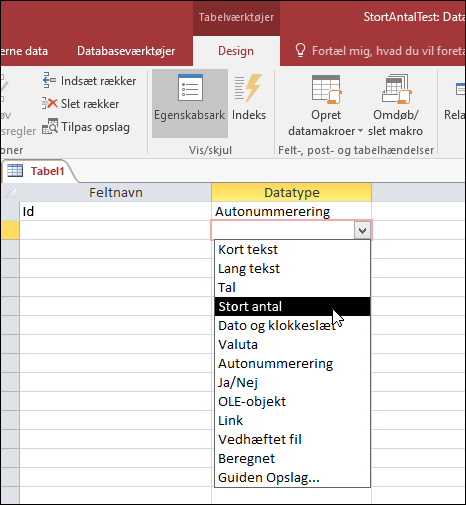Choose Tal from the datatype list
The height and width of the screenshot is (505, 466).
point(292,287)
